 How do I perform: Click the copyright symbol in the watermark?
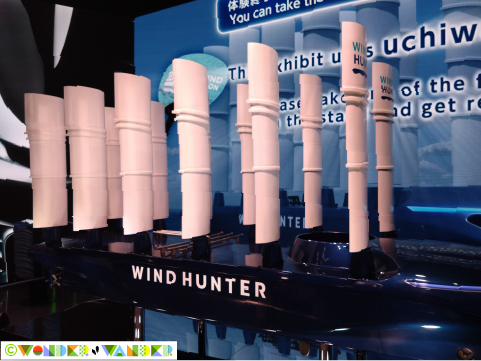(10, 350)
